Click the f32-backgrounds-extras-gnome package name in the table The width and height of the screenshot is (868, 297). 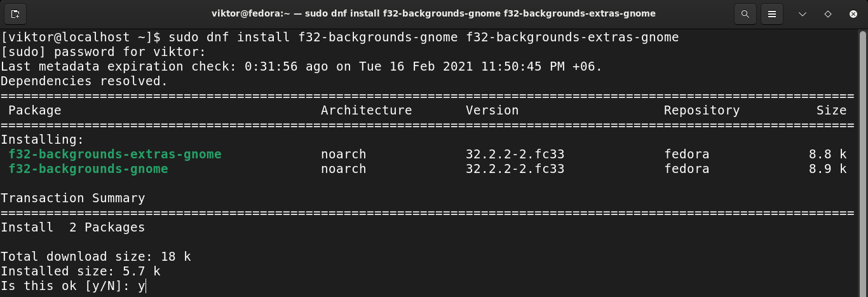pyautogui.click(x=115, y=154)
